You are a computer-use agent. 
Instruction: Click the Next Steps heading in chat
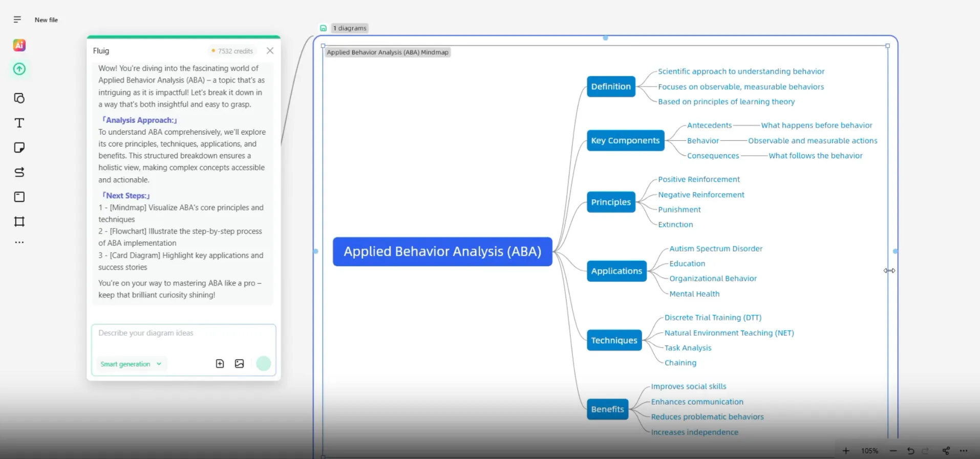pos(126,196)
